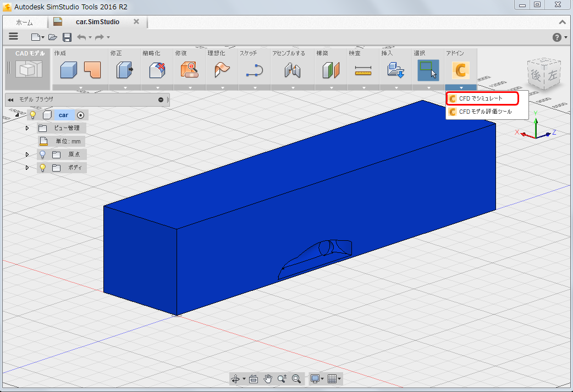Collapse the モデル ブラウザ panel arrows
573x392 pixels.
pos(10,100)
